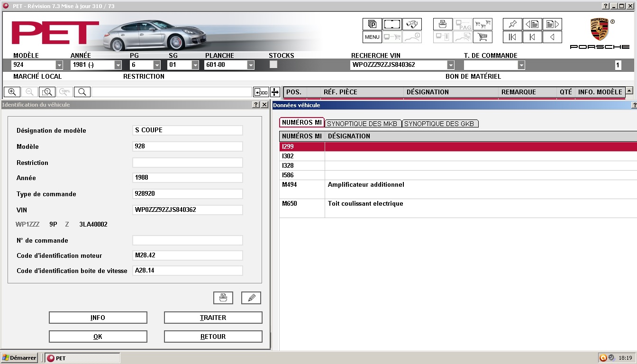
Task: Click the zoom-in magnifier icon
Action: pos(12,92)
